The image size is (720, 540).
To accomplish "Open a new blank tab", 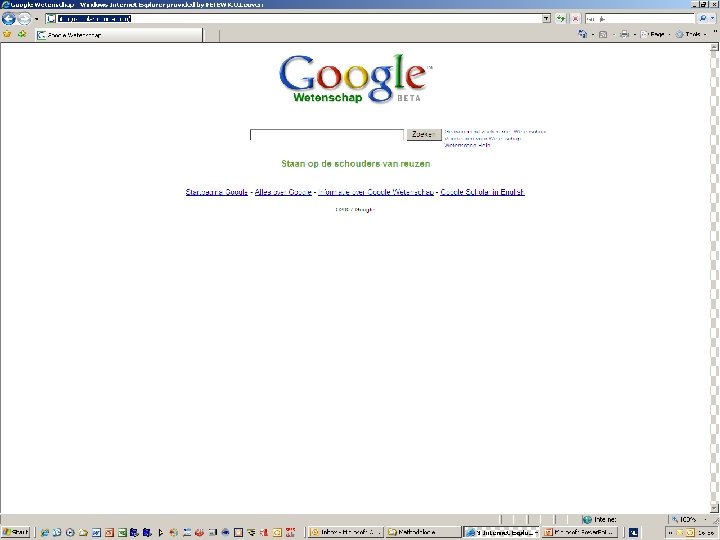I will click(x=211, y=35).
